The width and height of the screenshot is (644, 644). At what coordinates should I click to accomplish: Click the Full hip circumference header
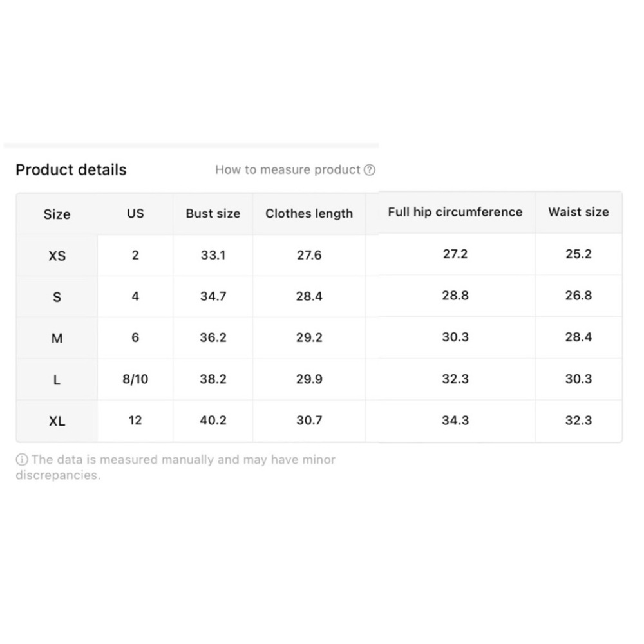[455, 212]
